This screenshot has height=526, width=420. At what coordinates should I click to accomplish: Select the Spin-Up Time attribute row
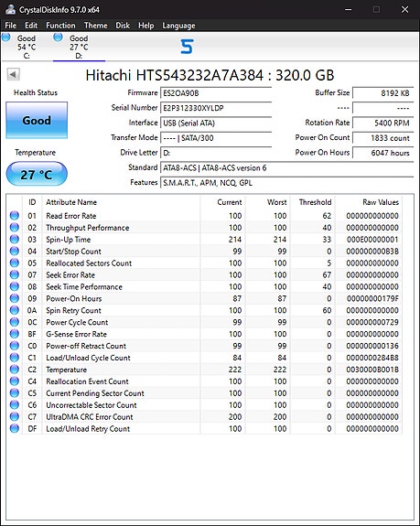pyautogui.click(x=204, y=240)
